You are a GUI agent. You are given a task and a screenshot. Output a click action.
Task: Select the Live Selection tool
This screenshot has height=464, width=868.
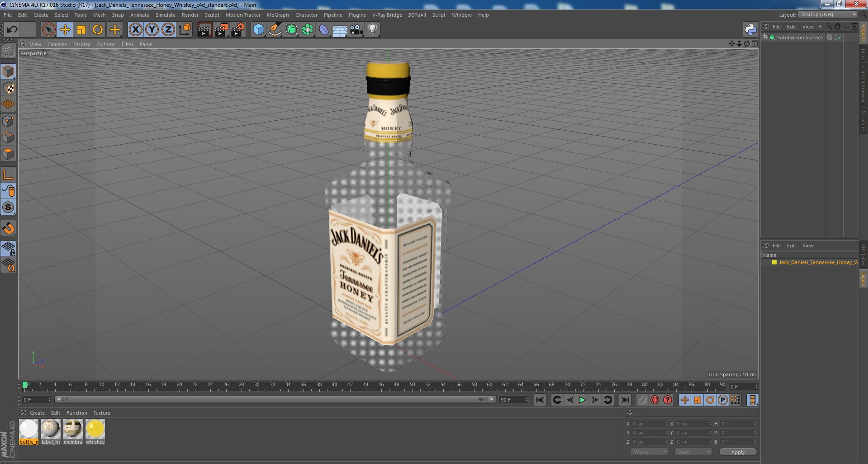pyautogui.click(x=48, y=30)
